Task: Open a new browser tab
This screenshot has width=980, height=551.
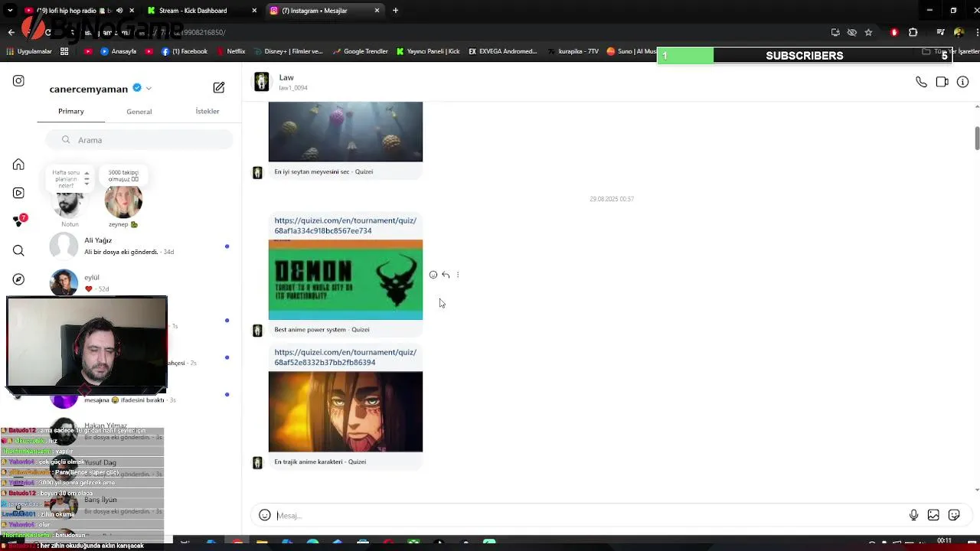Action: [x=395, y=11]
